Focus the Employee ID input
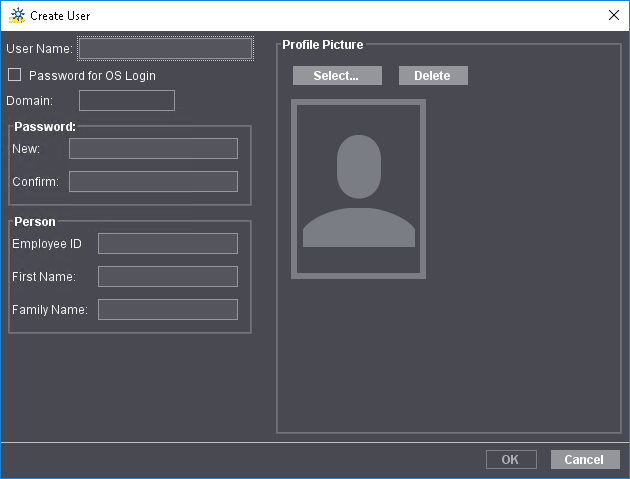The image size is (630, 479). (167, 244)
